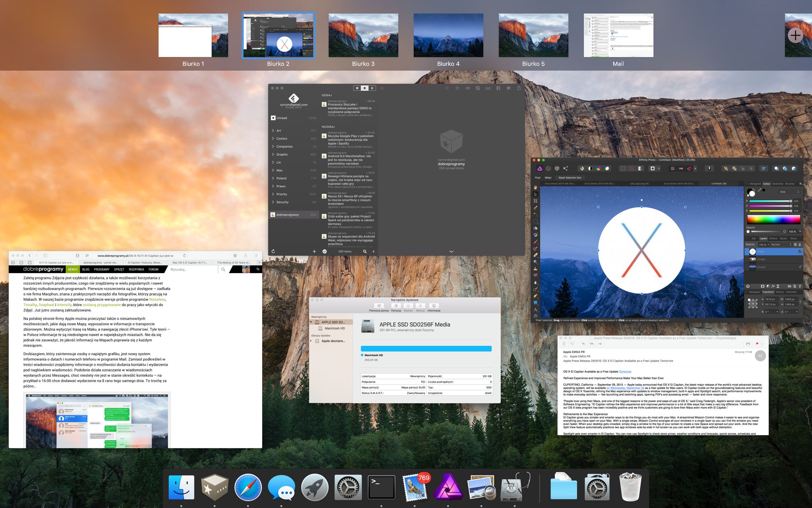
Task: Click the layer effects fx icon
Action: 773,286
